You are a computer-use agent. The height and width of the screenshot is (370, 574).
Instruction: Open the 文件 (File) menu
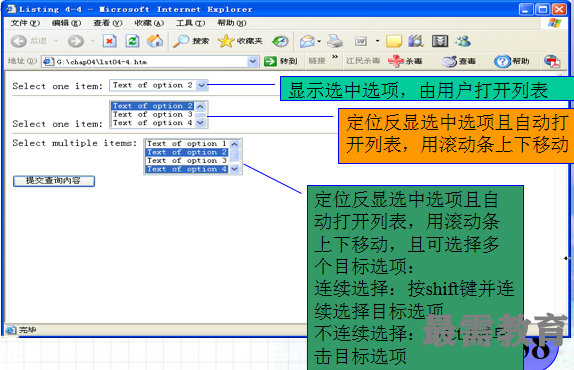(25, 23)
